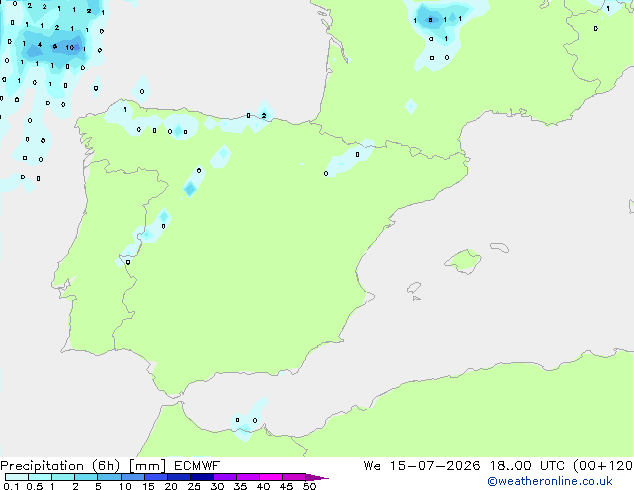Click the over-50 mm arrow tip of legend
The width and height of the screenshot is (634, 490).
point(317,477)
